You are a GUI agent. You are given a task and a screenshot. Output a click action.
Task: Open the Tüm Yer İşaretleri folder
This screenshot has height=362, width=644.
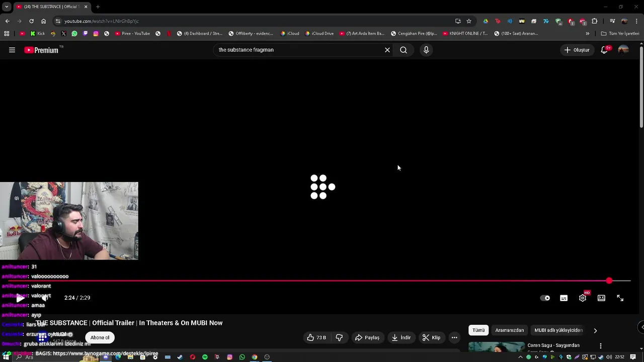(x=620, y=34)
